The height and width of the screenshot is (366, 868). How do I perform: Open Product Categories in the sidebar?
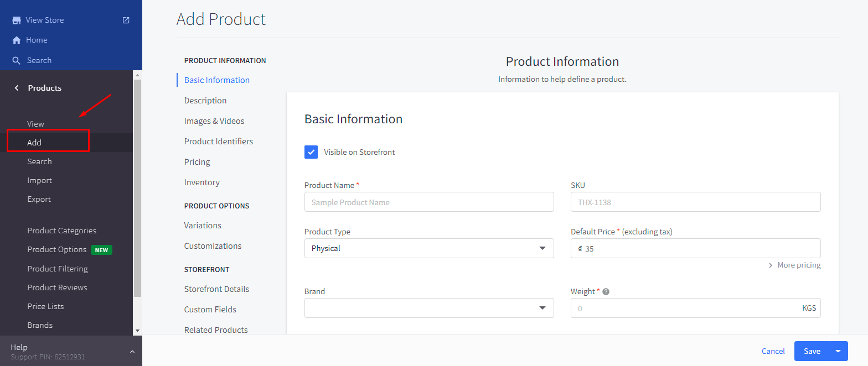[x=61, y=231]
